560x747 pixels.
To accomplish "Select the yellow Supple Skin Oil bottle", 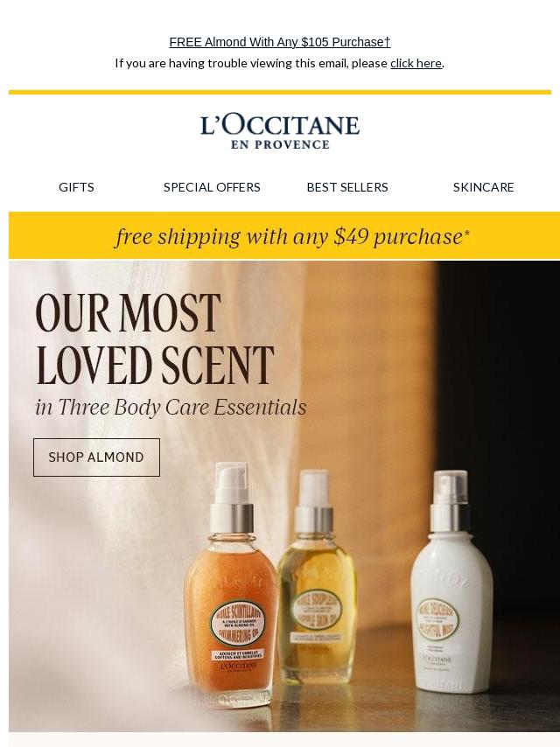I will click(x=318, y=577).
